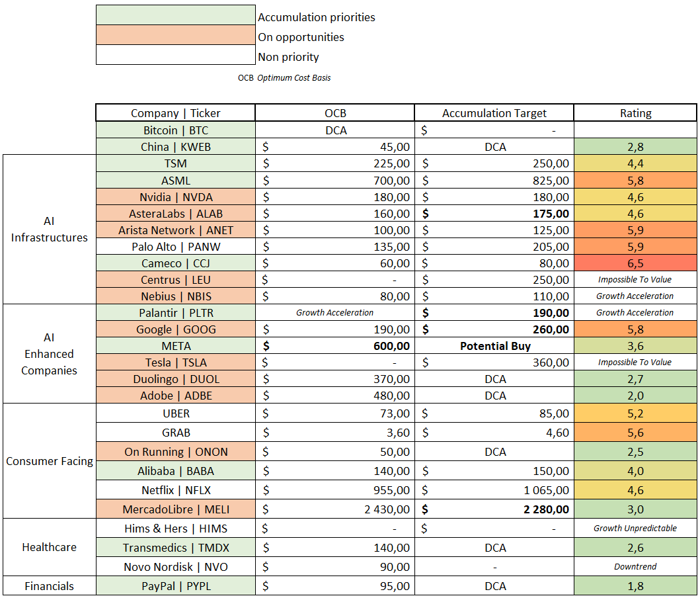Select the 'Growth Unpredictable' rating cell

635,528
